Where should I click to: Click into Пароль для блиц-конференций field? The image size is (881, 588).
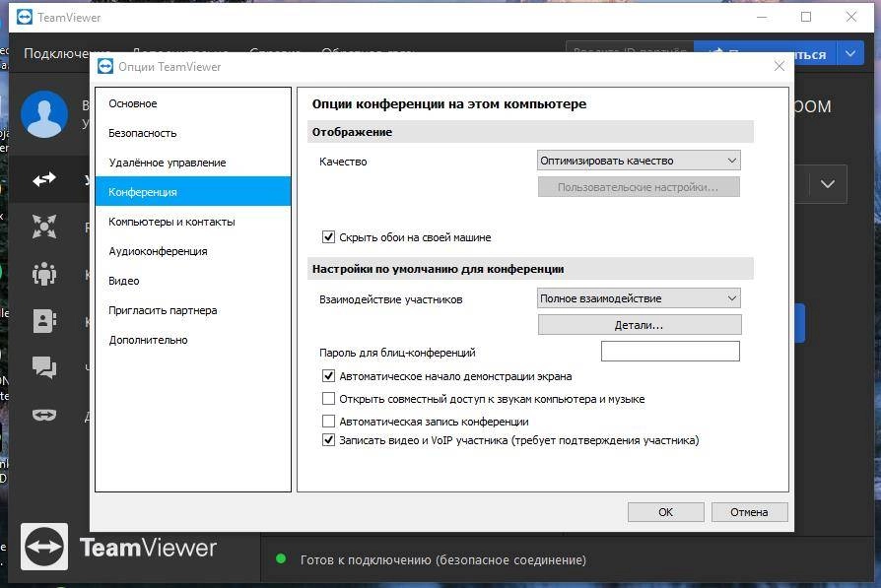(x=670, y=351)
